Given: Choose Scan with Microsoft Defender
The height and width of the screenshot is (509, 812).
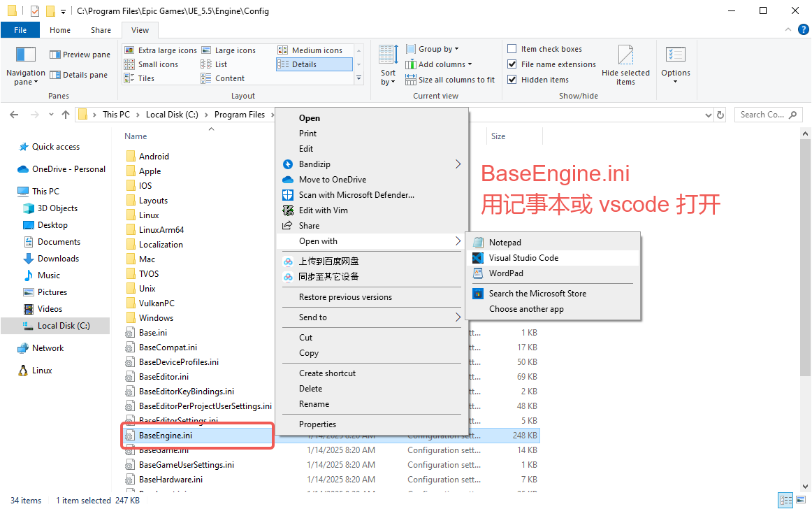Looking at the screenshot, I should click(x=372, y=195).
